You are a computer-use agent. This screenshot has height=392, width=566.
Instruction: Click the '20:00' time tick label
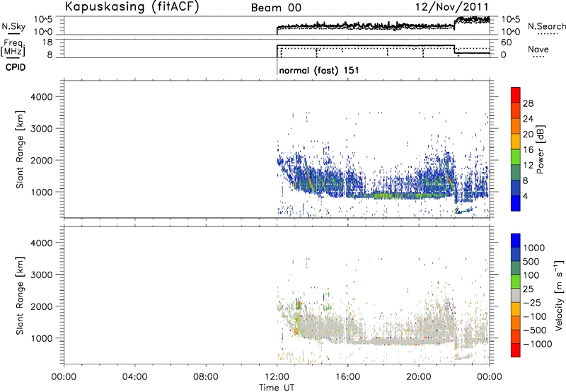pos(419,377)
